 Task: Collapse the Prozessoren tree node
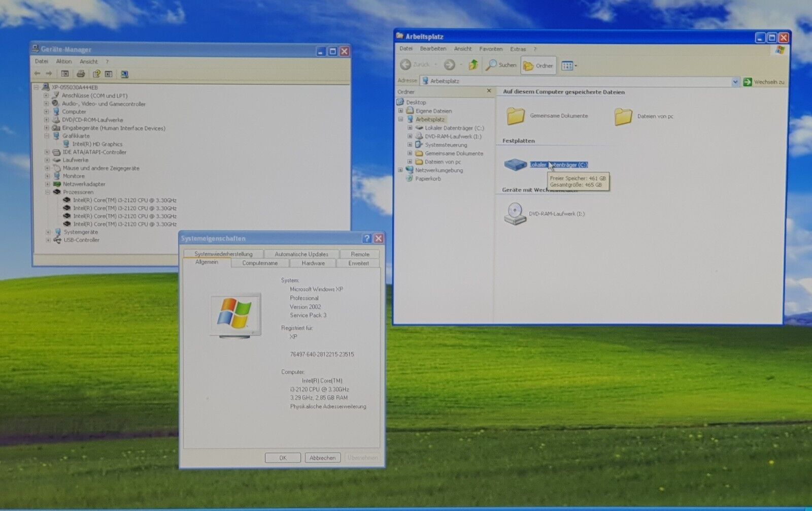click(48, 192)
